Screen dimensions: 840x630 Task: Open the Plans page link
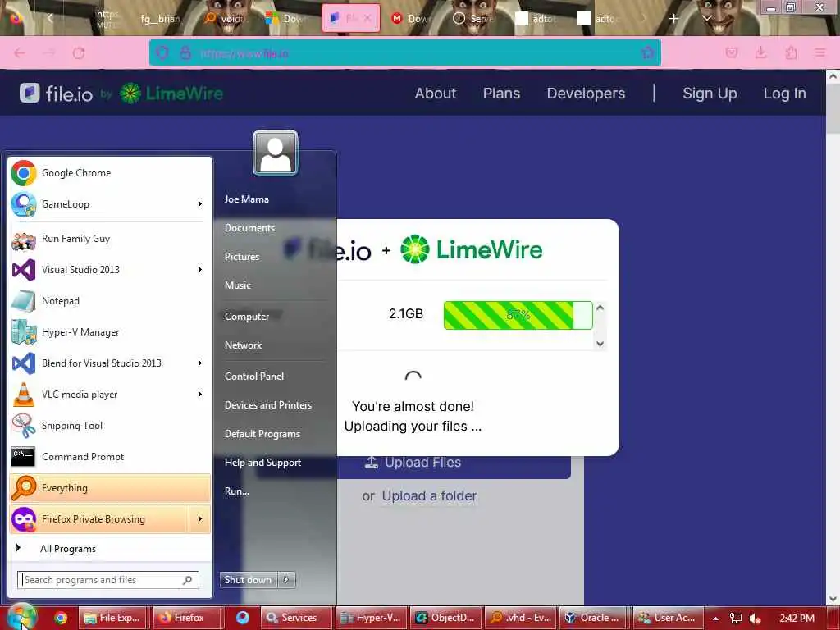pyautogui.click(x=501, y=94)
